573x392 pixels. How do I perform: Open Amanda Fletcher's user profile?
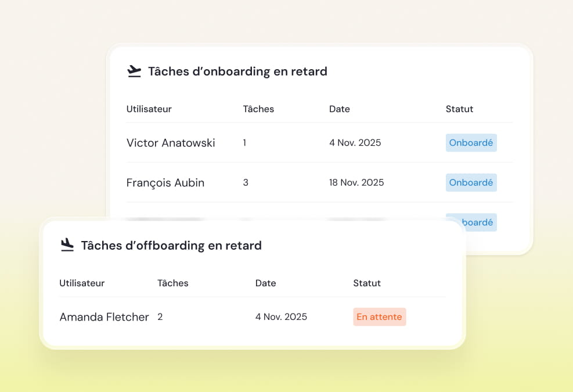pyautogui.click(x=104, y=317)
